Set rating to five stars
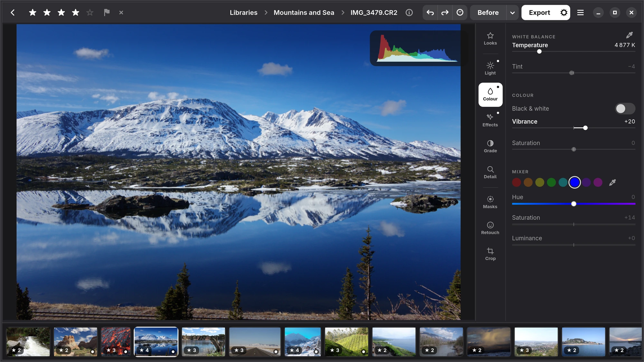This screenshot has height=362, width=644. click(x=90, y=13)
